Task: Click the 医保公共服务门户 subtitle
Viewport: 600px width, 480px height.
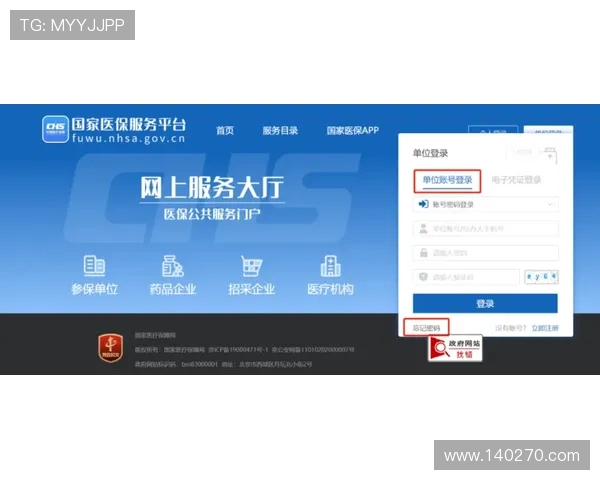Action: [212, 214]
